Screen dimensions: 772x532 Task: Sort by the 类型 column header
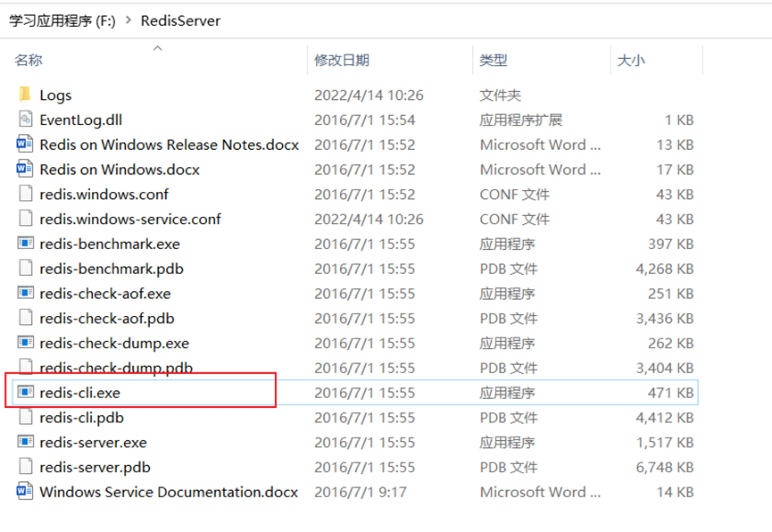click(494, 60)
